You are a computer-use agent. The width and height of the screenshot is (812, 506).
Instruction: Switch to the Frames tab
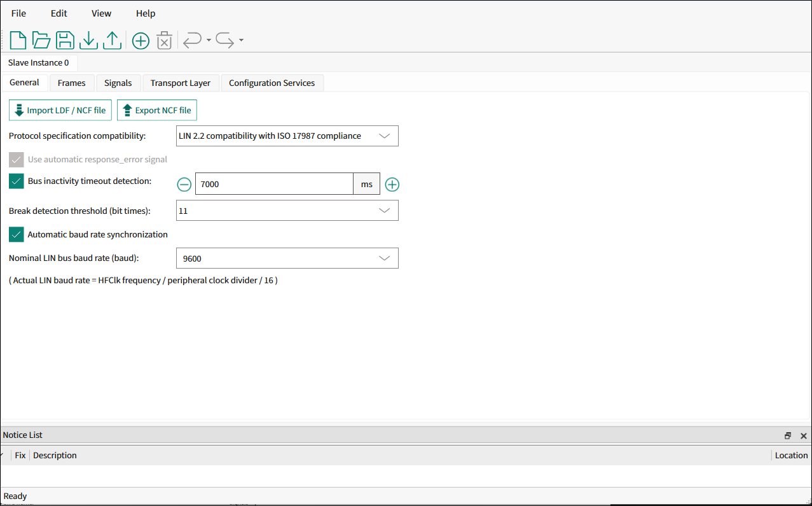pyautogui.click(x=71, y=83)
